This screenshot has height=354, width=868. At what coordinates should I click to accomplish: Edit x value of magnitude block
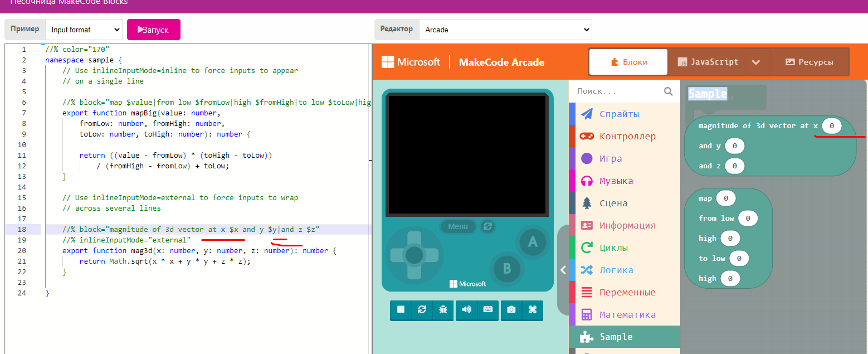(832, 126)
